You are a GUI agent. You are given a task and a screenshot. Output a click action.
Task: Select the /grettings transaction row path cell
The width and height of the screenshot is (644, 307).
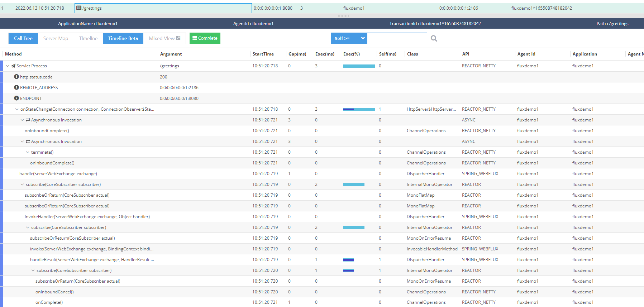click(x=163, y=8)
